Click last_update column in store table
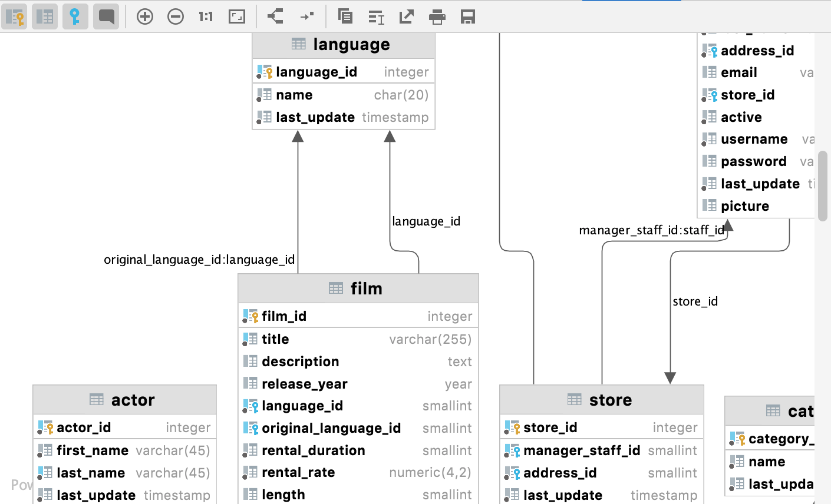Screen dimensions: 831x504 click(602, 495)
